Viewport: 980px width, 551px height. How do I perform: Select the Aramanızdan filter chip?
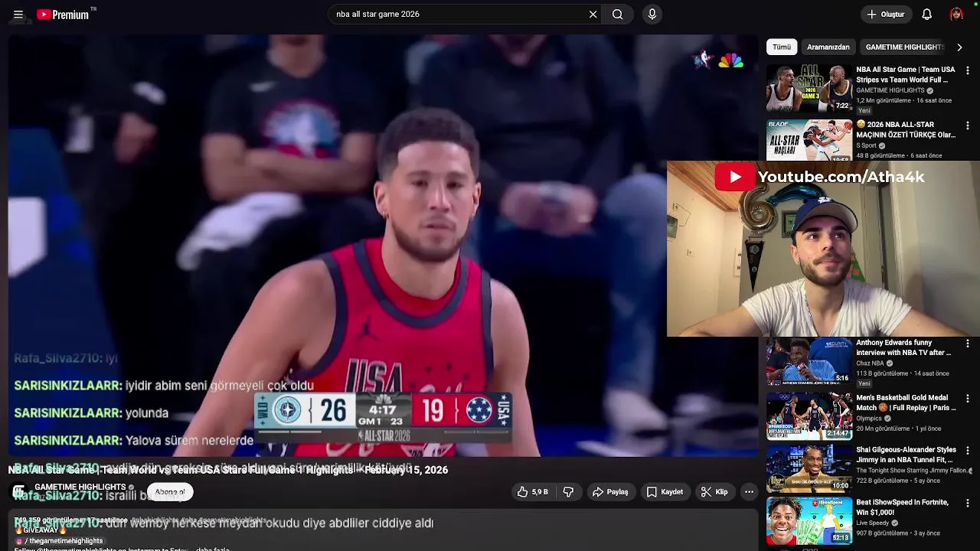(828, 47)
